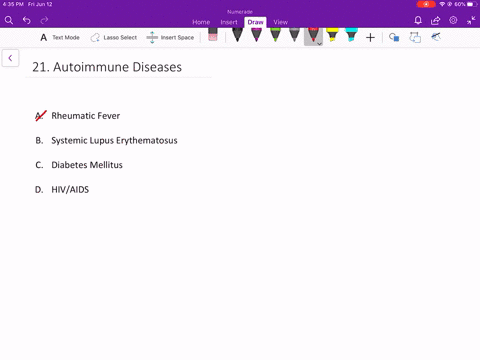The width and height of the screenshot is (480, 360).
Task: Add a new pen with plus
Action: point(370,38)
